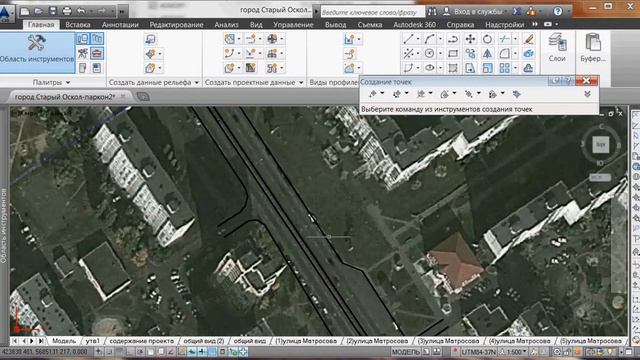
Task: Click the keyword search input field
Action: coord(373,12)
